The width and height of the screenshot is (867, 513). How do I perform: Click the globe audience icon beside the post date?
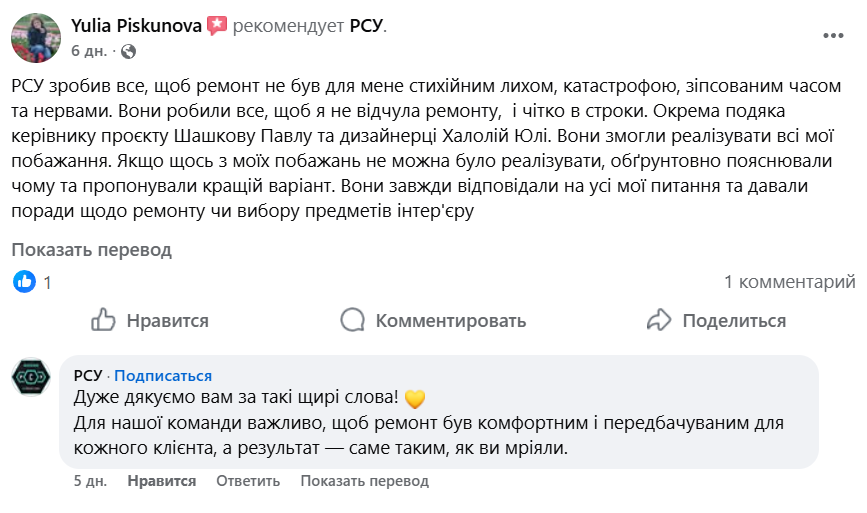(x=128, y=50)
